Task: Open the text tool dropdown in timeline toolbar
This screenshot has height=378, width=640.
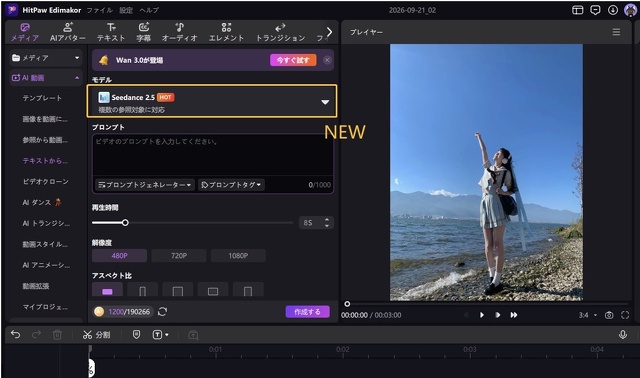Action: tap(160, 335)
